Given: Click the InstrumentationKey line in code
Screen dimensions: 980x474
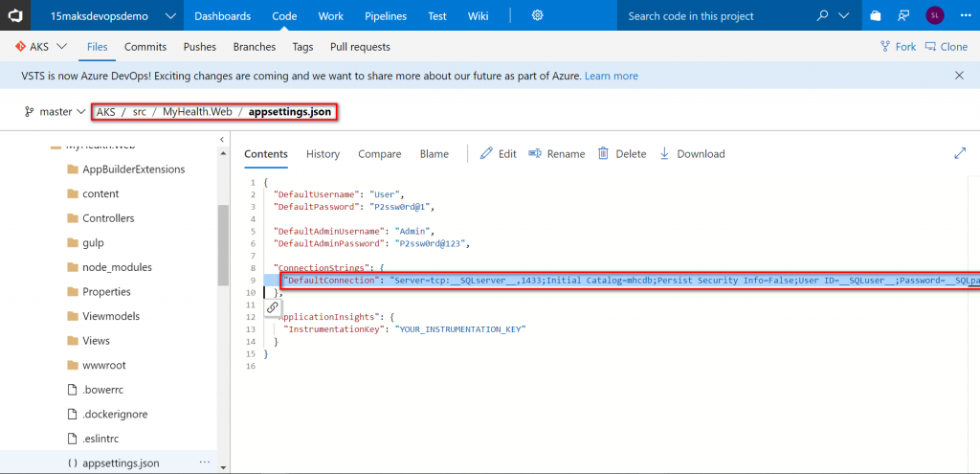Looking at the screenshot, I should (x=405, y=328).
